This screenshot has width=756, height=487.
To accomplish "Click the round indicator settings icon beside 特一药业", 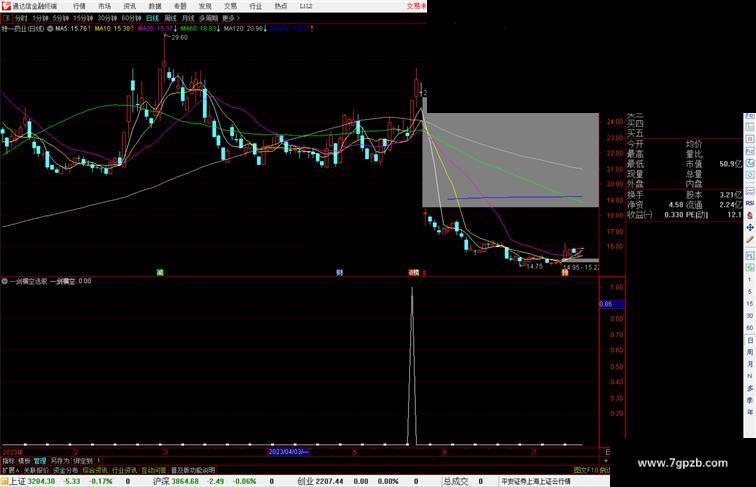I will [x=50, y=29].
